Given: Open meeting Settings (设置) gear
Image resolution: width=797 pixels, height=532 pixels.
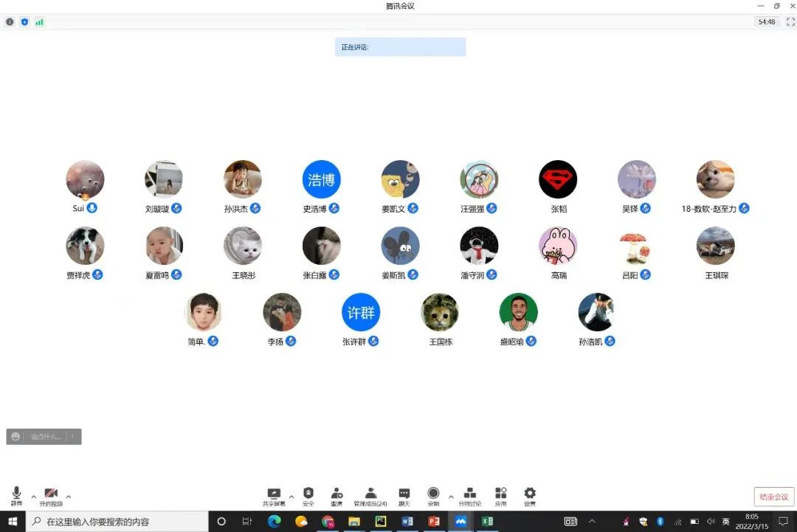Looking at the screenshot, I should click(x=530, y=494).
